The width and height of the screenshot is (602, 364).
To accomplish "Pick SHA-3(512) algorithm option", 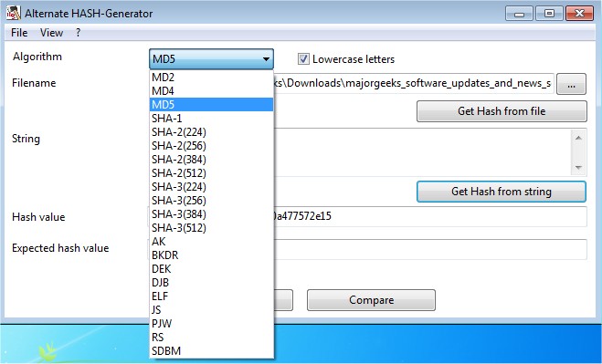I will (211, 228).
